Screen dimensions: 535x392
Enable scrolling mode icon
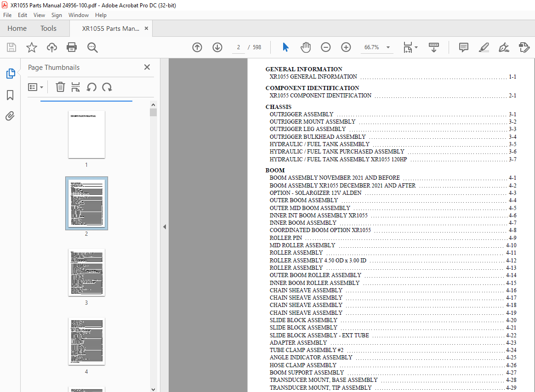[x=434, y=47]
